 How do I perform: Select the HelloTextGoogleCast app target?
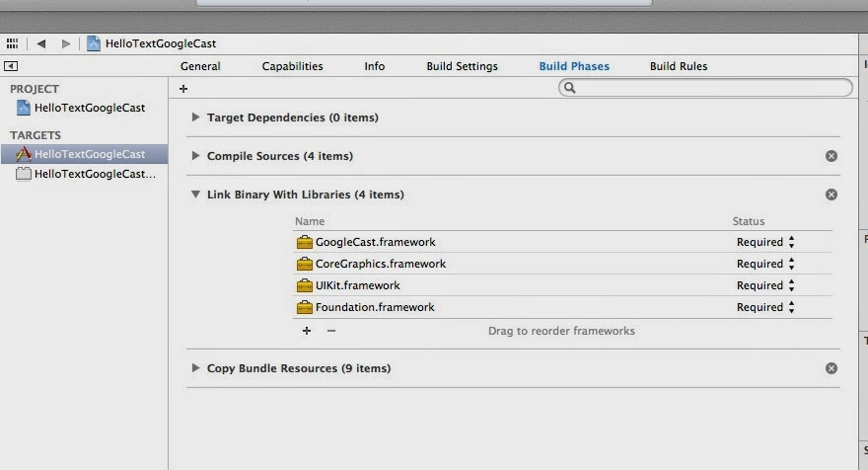[84, 154]
